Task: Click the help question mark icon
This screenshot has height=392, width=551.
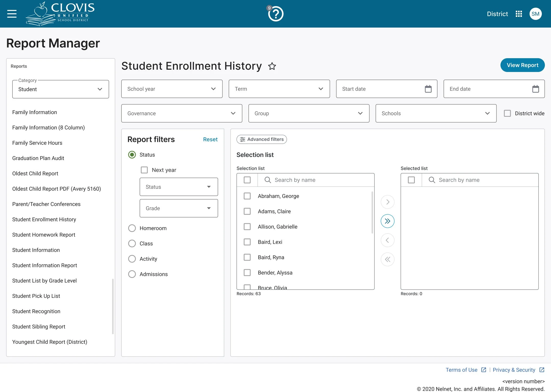Action: [x=276, y=14]
